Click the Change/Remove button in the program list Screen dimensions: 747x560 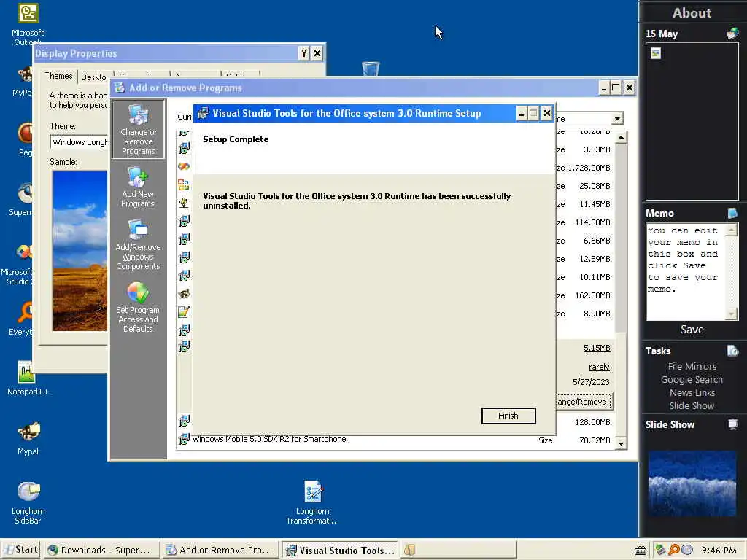[584, 402]
